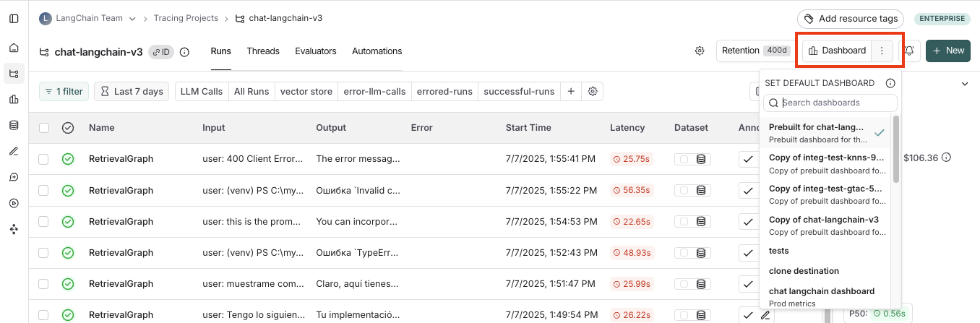Viewport: 980px width, 323px height.
Task: Click the alerts bell icon
Action: [x=909, y=51]
